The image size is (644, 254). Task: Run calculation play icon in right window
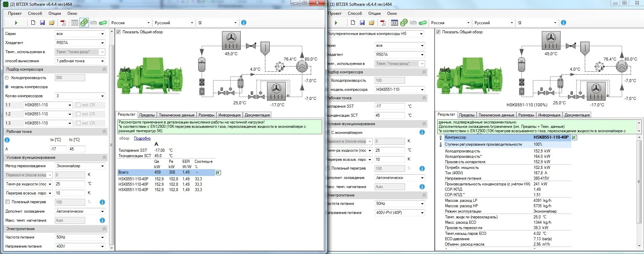point(336,23)
